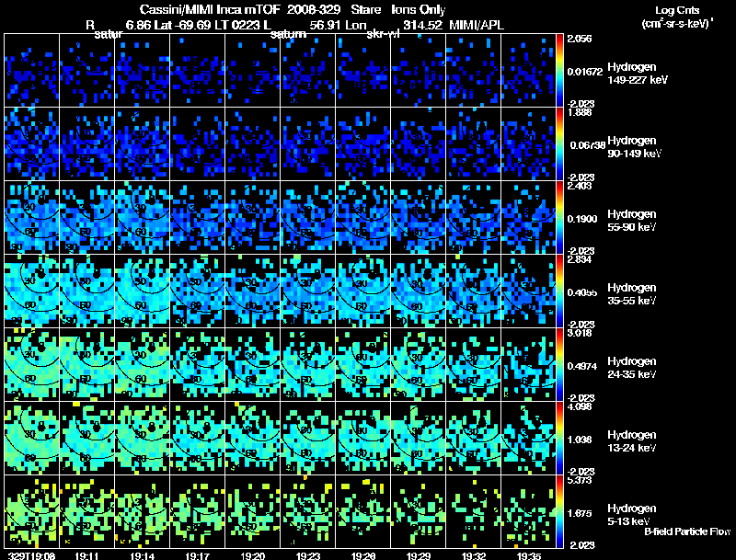The height and width of the screenshot is (560, 736).
Task: Click the Hydrogen 55-90 keV color bar
Action: click(559, 218)
